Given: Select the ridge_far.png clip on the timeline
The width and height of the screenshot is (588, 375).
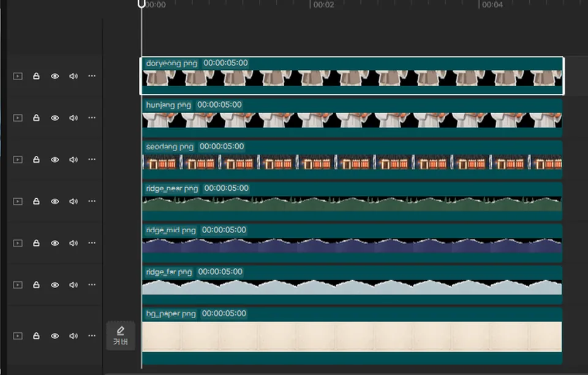Looking at the screenshot, I should [352, 285].
